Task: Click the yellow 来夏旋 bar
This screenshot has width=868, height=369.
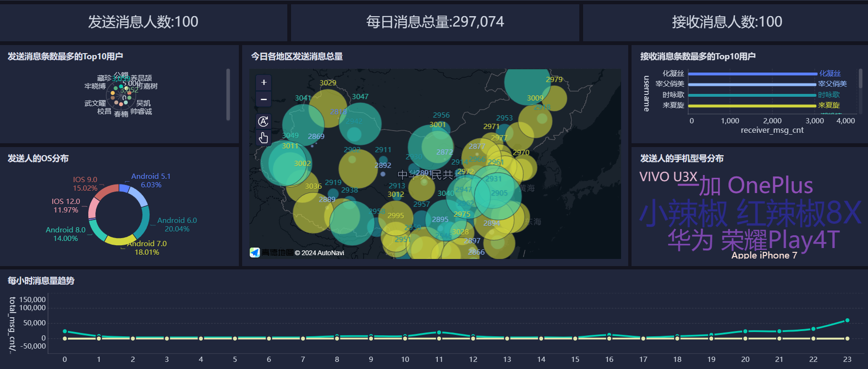Action: pos(752,106)
